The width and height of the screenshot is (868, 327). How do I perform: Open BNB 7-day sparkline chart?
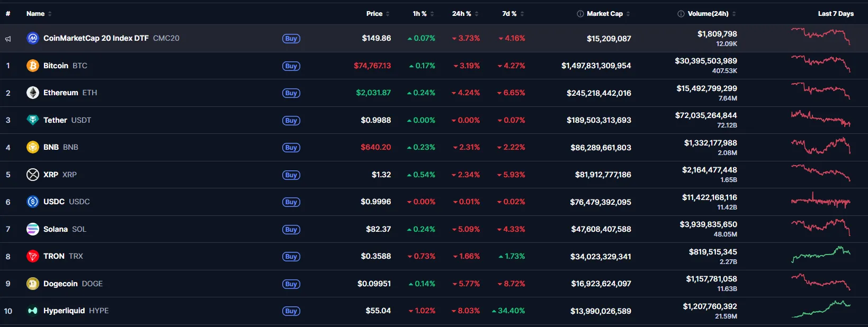pos(821,146)
